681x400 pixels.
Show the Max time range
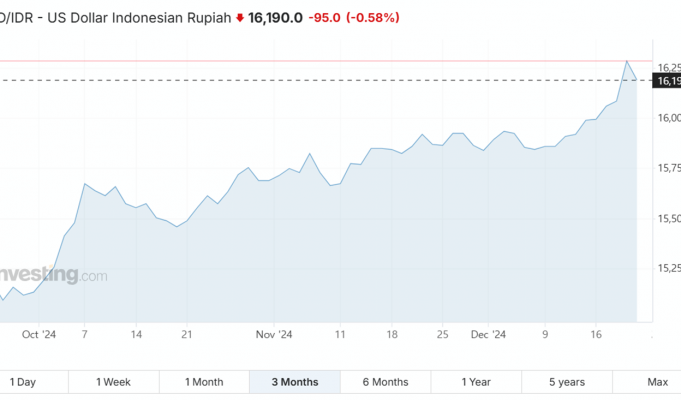(657, 382)
